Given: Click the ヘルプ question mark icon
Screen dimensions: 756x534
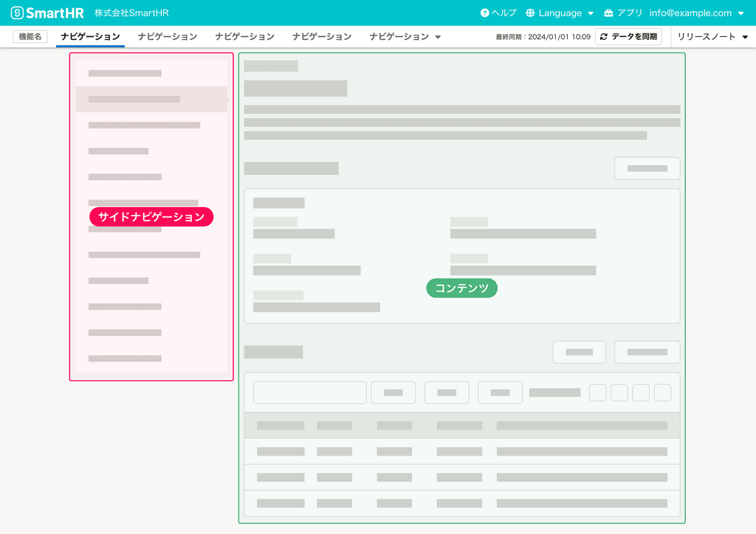Looking at the screenshot, I should tap(485, 12).
